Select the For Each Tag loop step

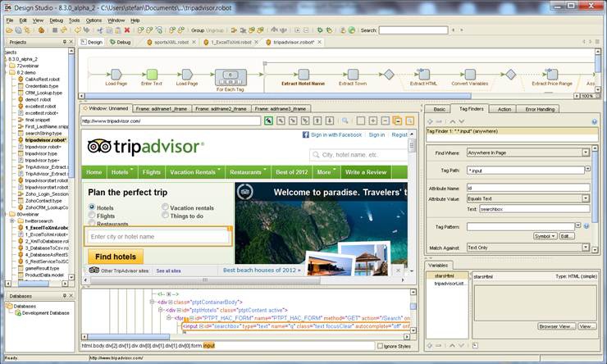coord(230,78)
